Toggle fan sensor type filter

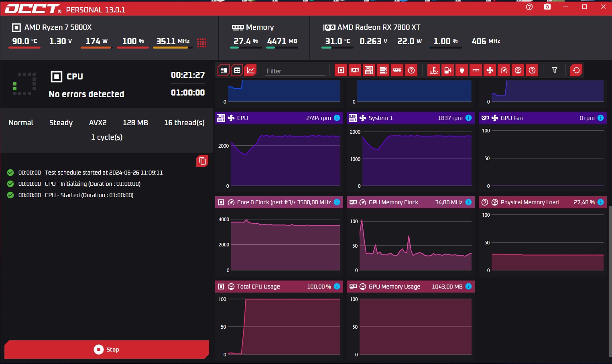click(490, 70)
